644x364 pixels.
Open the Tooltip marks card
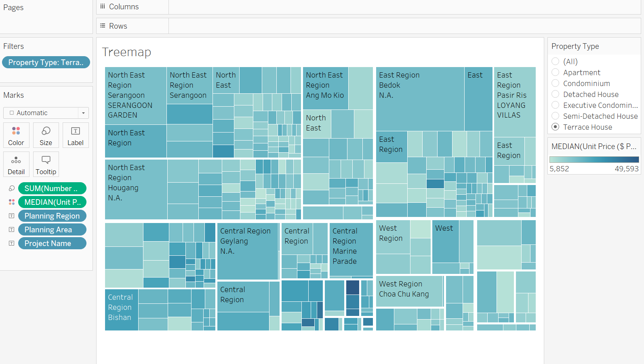[x=46, y=164]
